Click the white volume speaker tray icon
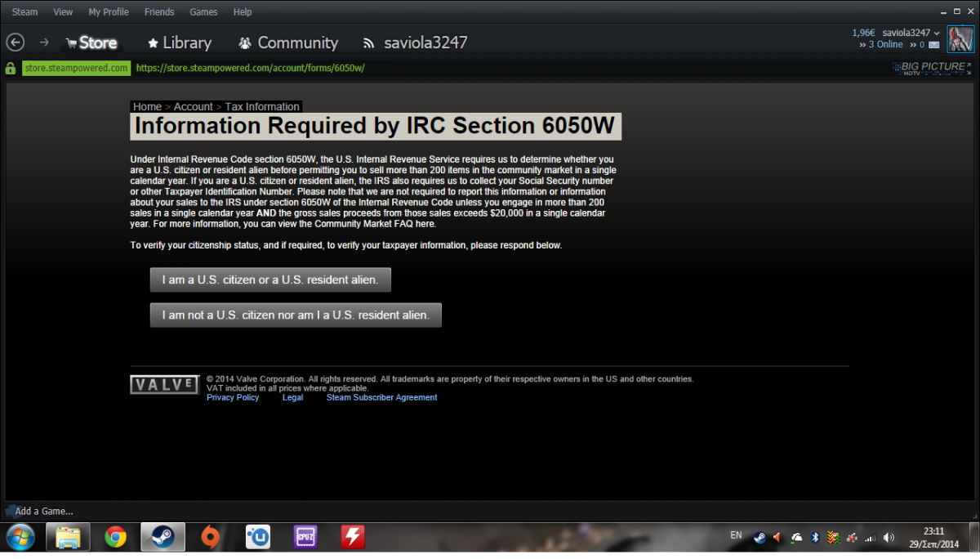This screenshot has width=980, height=559. [889, 538]
